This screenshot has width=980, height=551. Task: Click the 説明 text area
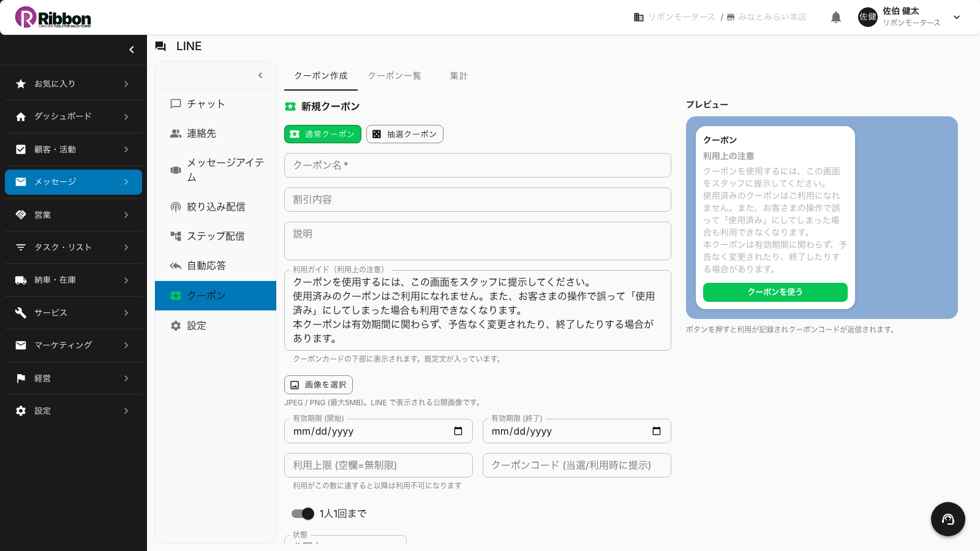(478, 241)
